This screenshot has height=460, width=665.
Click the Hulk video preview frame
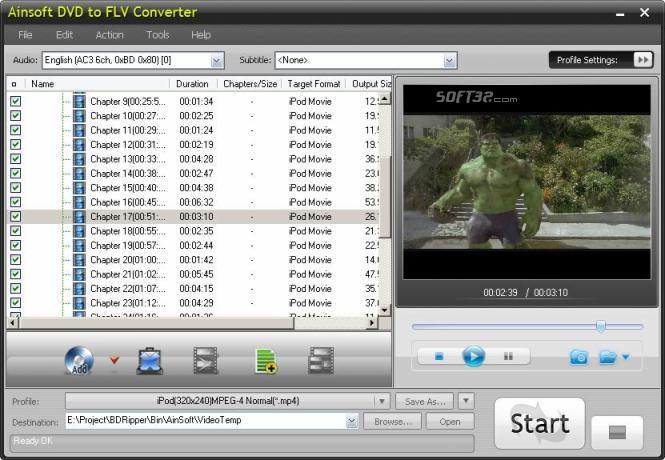pos(527,181)
